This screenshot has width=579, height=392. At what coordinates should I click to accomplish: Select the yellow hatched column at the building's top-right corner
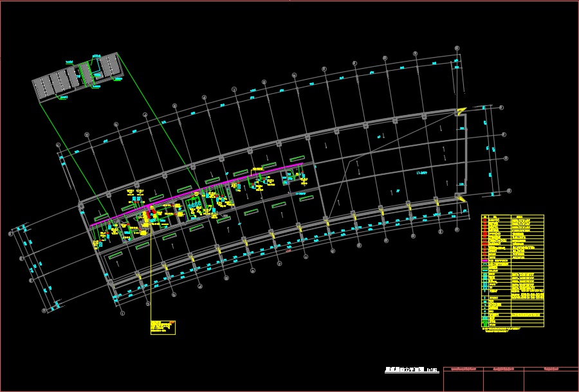(461, 112)
